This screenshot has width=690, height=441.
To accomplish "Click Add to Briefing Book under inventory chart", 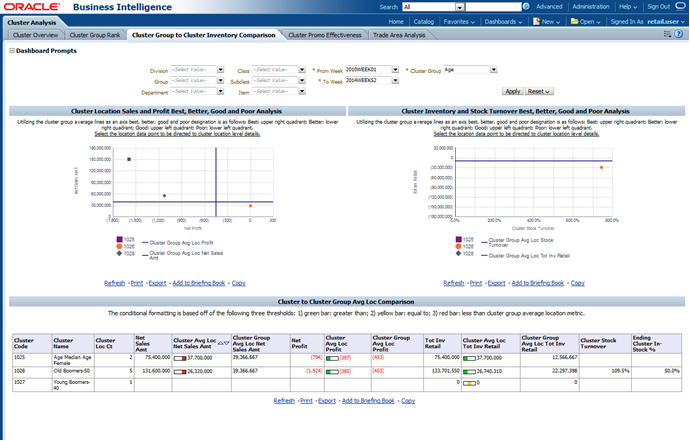I will pyautogui.click(x=538, y=283).
